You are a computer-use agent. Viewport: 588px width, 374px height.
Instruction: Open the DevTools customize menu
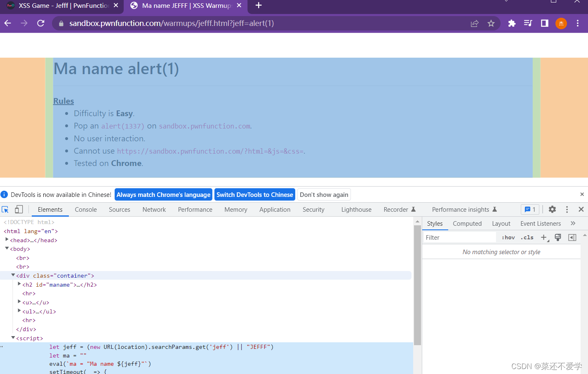coord(567,210)
